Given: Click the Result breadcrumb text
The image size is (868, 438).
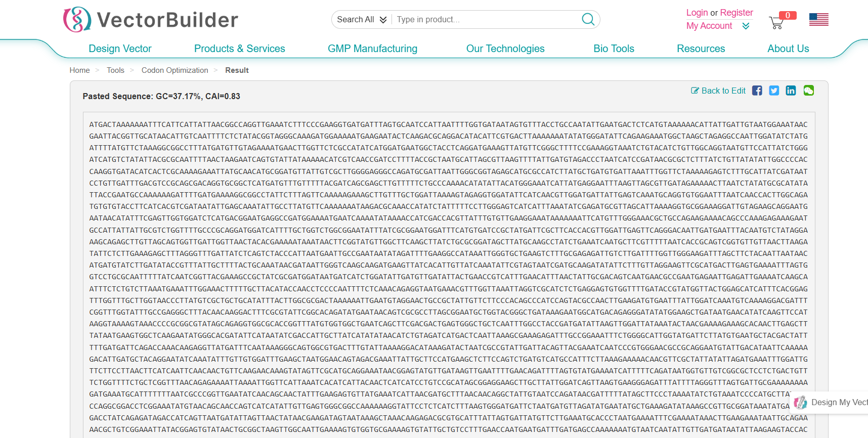Looking at the screenshot, I should (237, 70).
